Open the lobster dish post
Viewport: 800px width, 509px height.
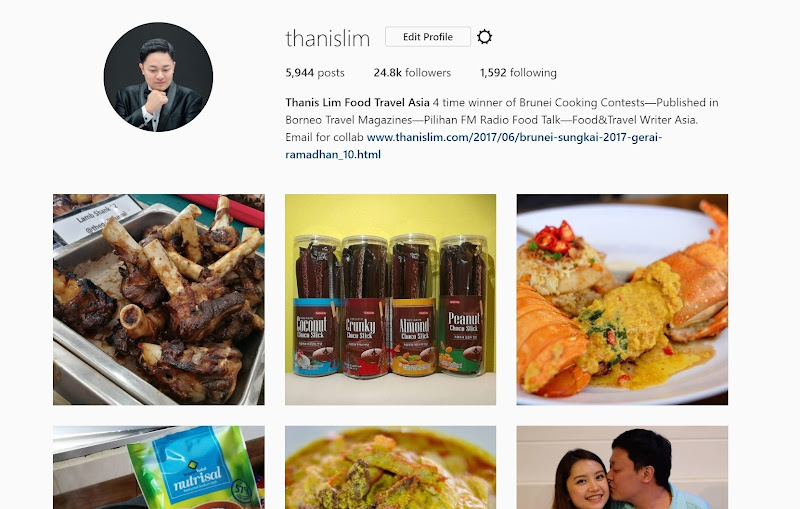coord(622,299)
